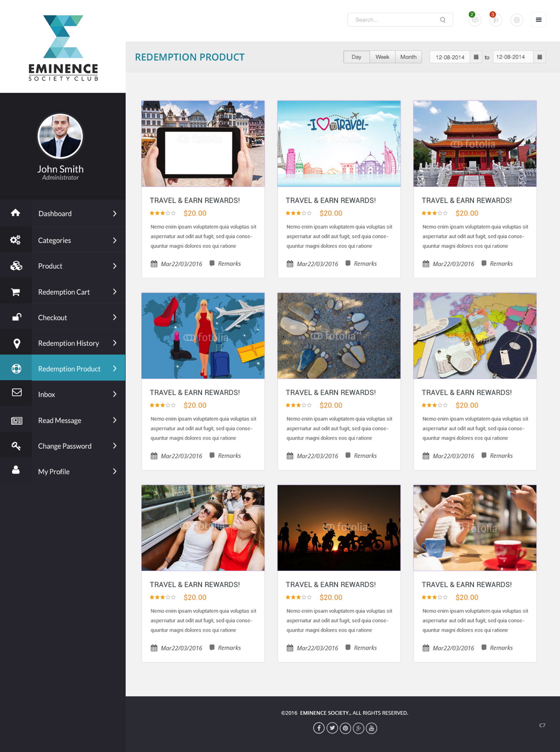
Task: Expand the My Profile section
Action: (x=115, y=471)
